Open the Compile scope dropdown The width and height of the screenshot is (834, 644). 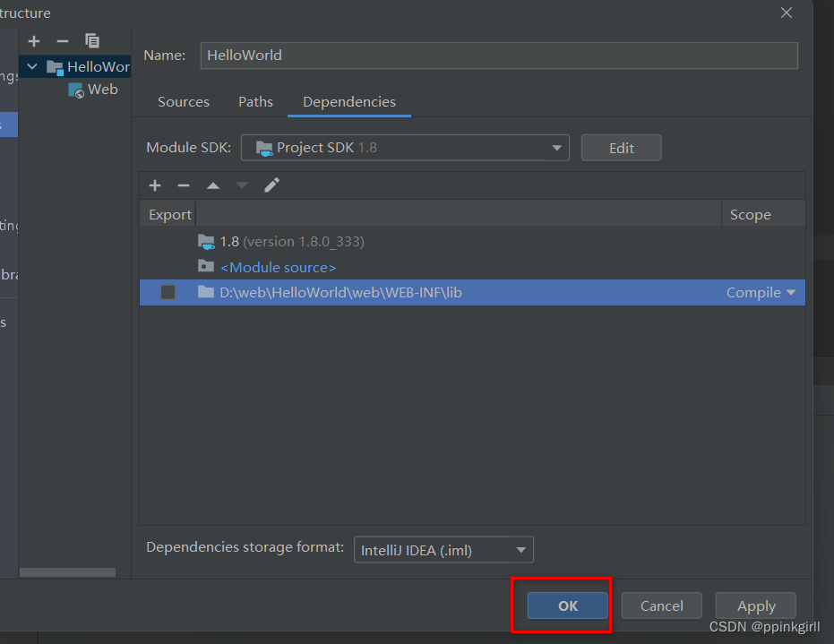click(x=761, y=293)
